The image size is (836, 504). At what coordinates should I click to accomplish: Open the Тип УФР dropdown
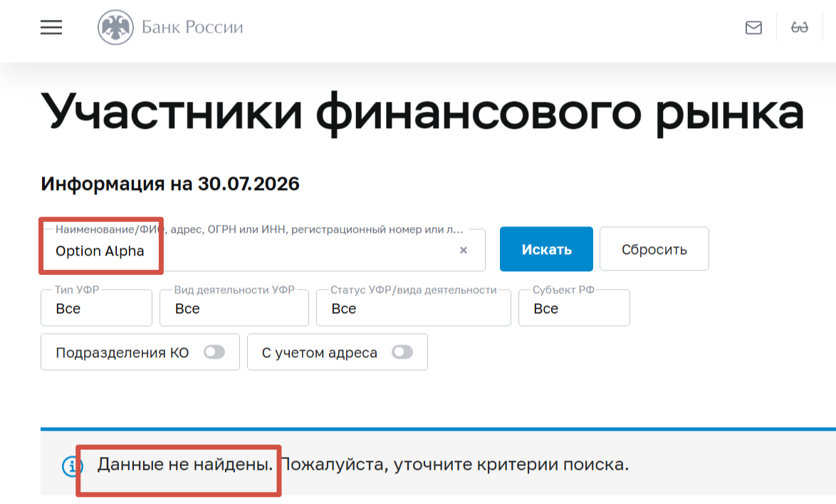97,308
